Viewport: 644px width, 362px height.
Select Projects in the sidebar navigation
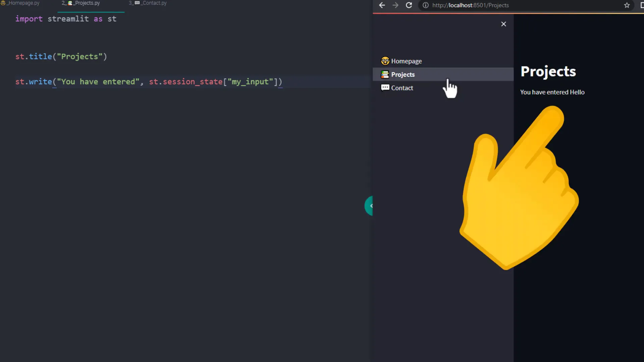click(x=403, y=74)
